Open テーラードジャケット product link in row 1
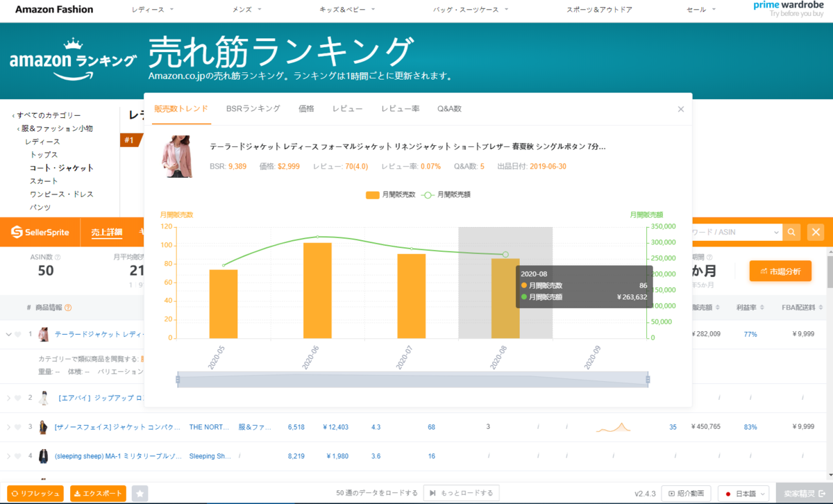833x504 pixels. click(99, 334)
